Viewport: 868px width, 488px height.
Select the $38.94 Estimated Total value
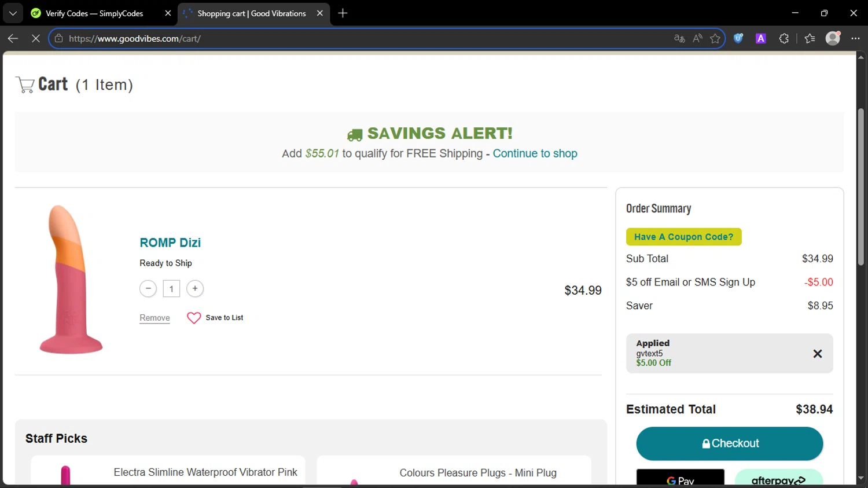point(814,409)
